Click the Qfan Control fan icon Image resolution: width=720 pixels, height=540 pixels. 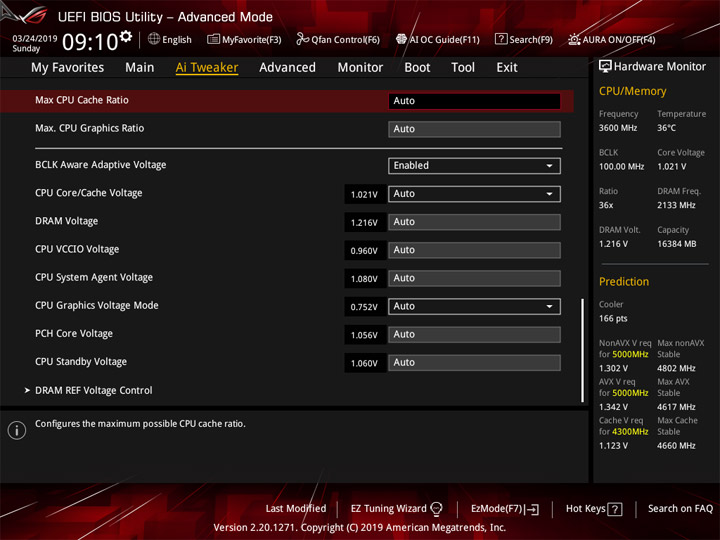[x=302, y=39]
